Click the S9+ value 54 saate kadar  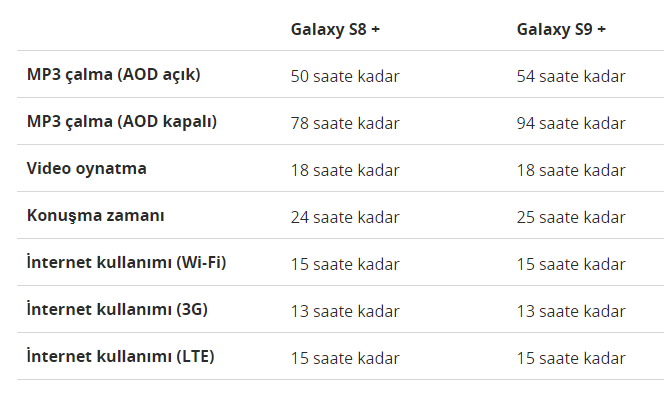coord(571,77)
